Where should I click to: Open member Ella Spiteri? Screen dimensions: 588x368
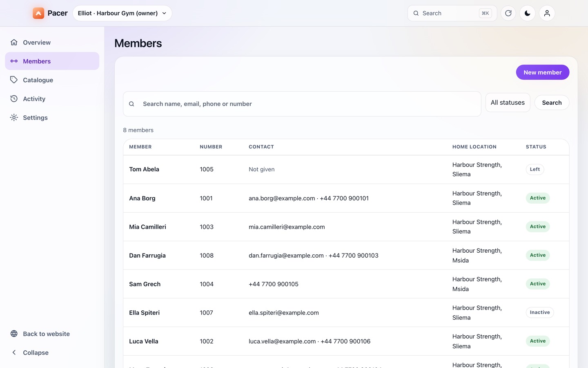[x=144, y=313]
